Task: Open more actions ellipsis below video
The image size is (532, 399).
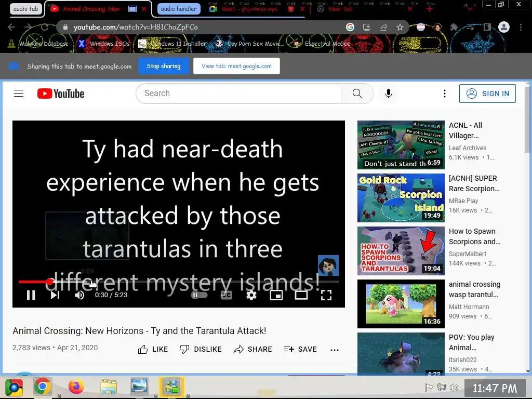Action: 335,350
